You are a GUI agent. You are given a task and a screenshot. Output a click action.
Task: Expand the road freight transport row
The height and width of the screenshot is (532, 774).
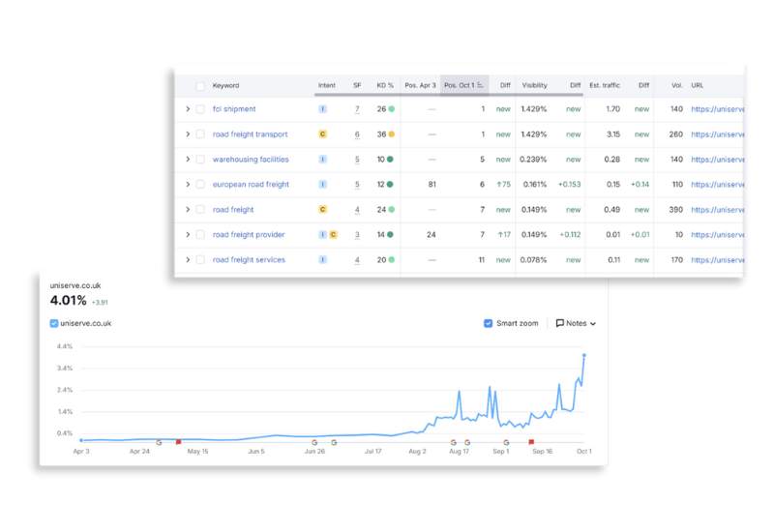click(x=188, y=134)
